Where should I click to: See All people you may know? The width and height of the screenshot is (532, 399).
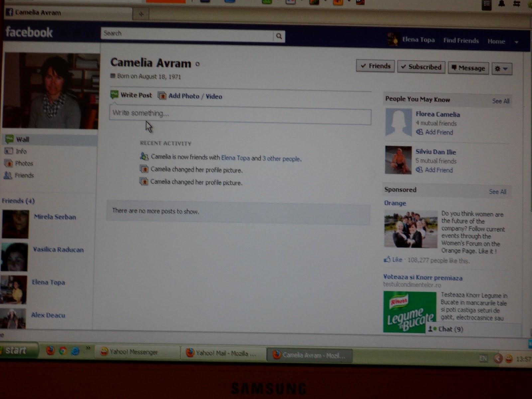[x=500, y=101]
